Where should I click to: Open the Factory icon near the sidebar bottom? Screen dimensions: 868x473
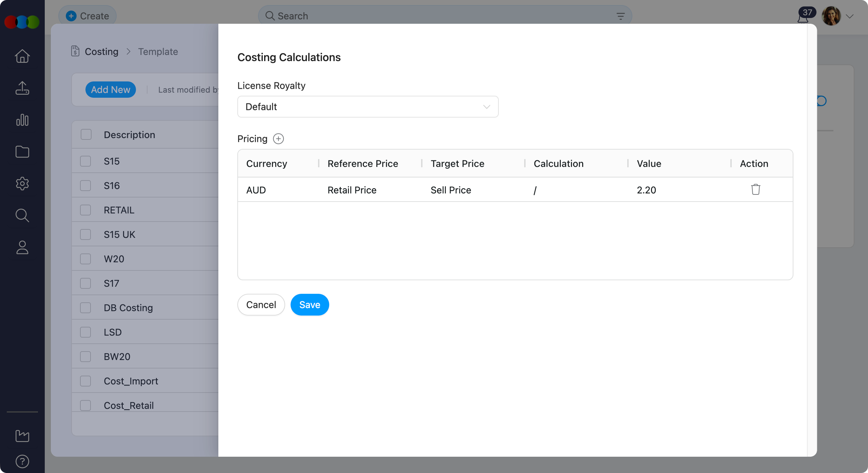click(x=22, y=436)
